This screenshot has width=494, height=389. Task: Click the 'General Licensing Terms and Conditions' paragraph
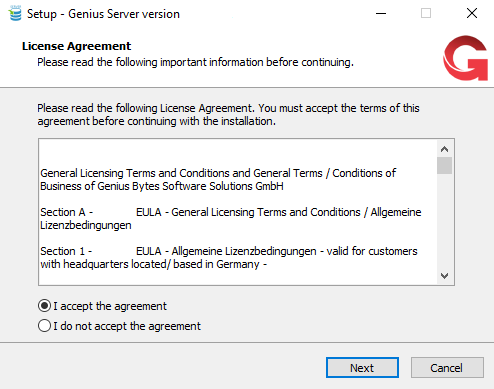tap(218, 179)
